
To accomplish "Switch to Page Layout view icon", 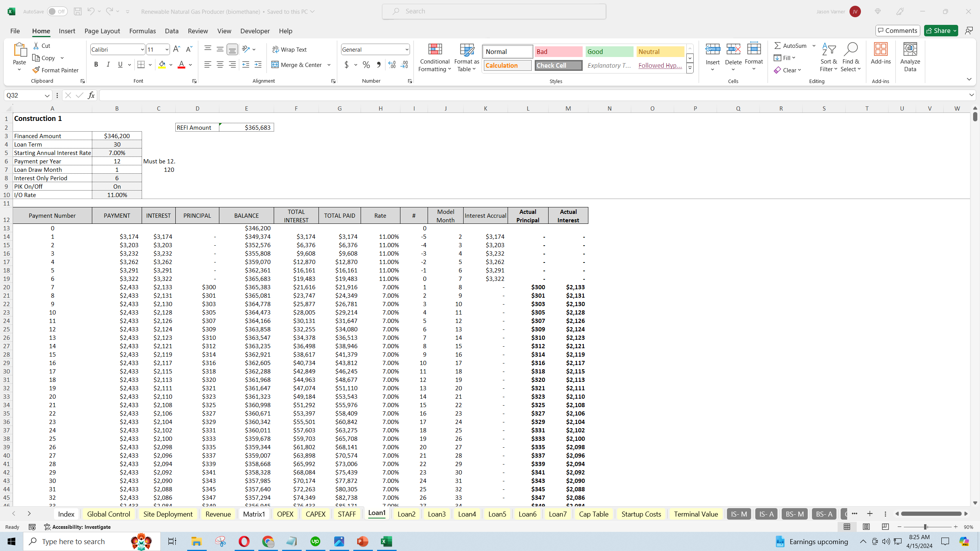I will click(866, 527).
